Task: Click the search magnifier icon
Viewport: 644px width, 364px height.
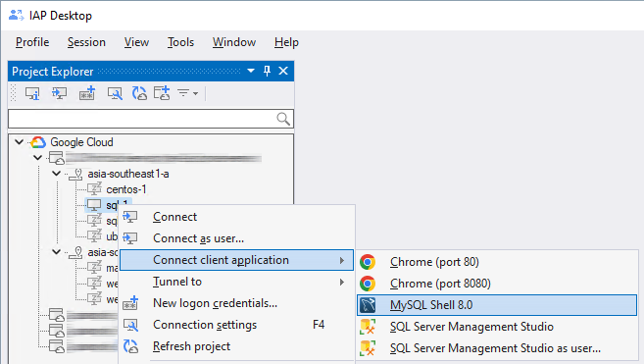Action: click(283, 119)
